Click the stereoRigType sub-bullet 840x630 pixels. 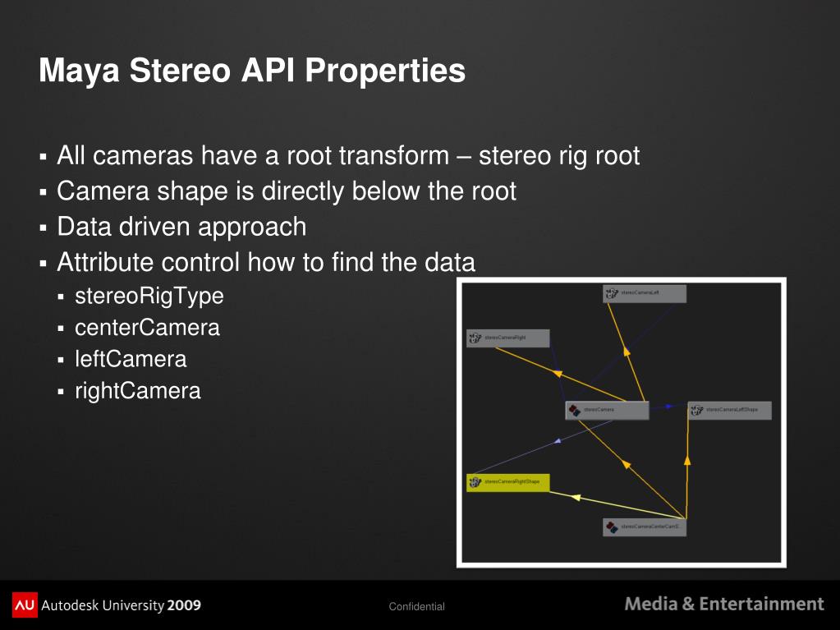[x=149, y=297]
